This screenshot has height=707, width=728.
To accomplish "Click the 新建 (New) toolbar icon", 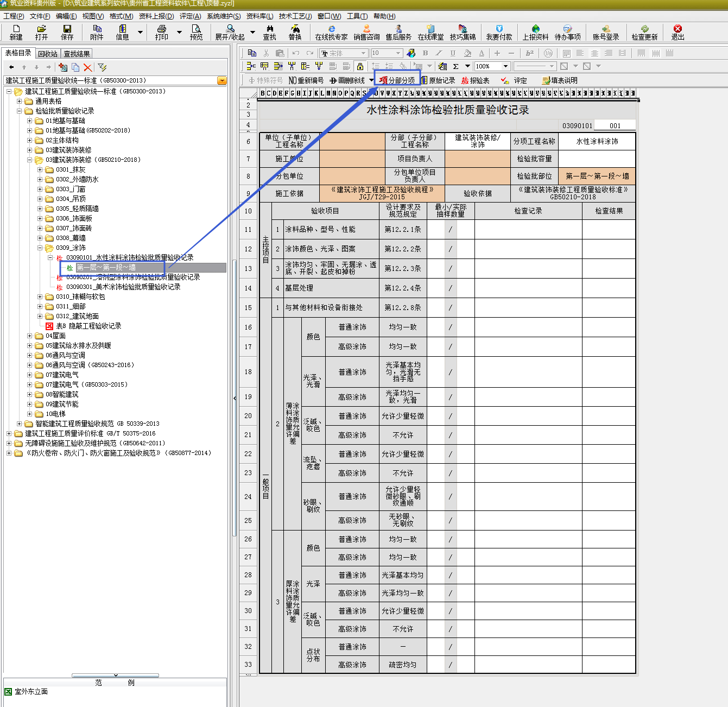I will click(x=16, y=32).
